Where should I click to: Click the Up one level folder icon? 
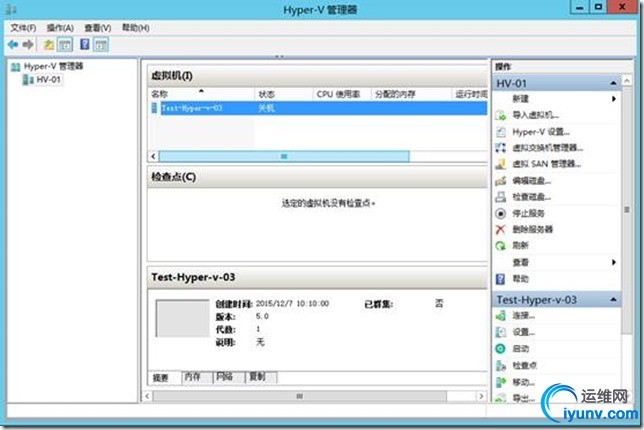tap(49, 44)
